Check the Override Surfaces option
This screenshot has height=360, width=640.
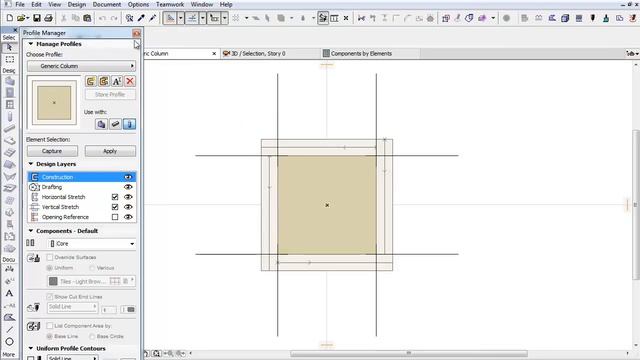tap(50, 257)
